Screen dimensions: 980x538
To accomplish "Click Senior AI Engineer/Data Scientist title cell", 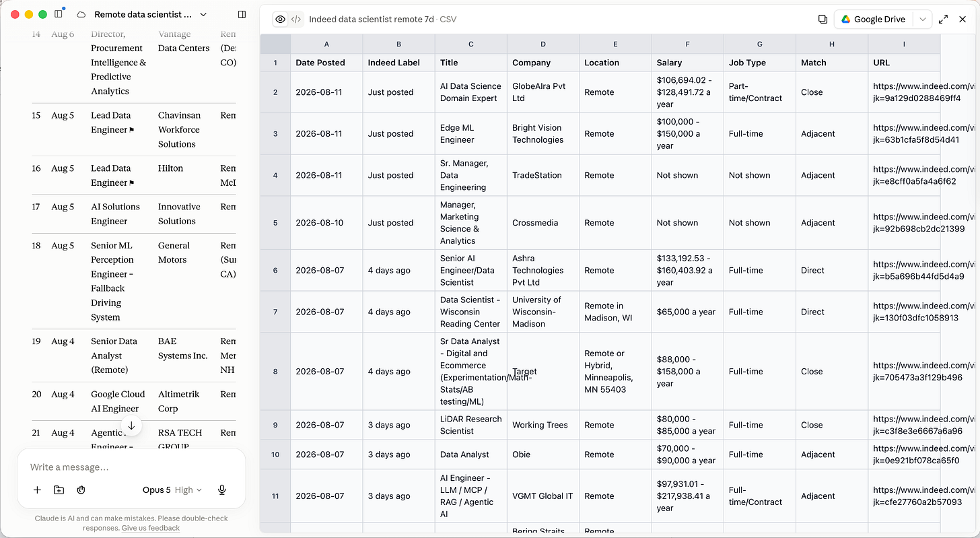I will (470, 270).
